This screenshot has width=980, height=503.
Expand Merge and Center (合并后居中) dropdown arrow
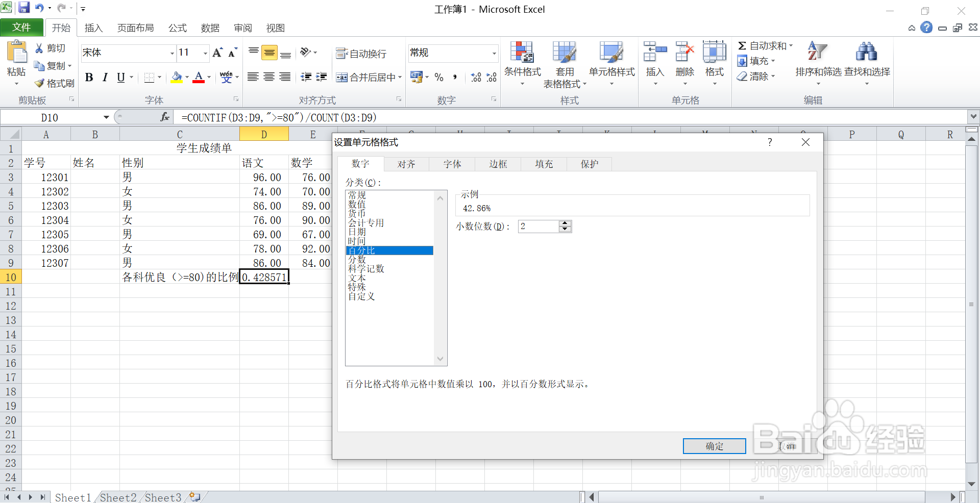click(x=400, y=78)
